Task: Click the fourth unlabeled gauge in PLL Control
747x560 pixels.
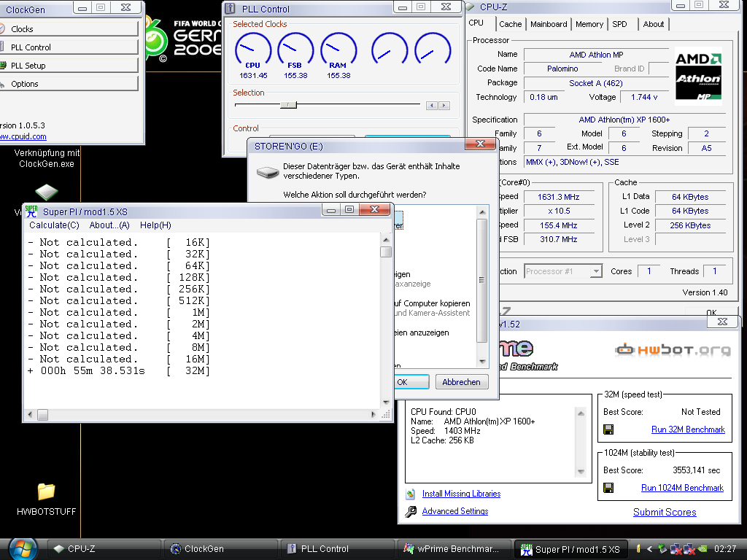Action: [390, 48]
